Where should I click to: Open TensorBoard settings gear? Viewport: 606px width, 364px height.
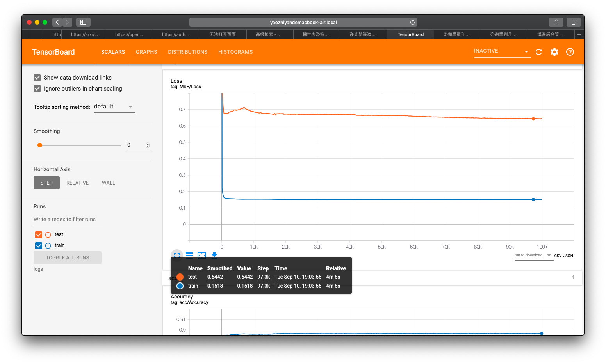(554, 52)
